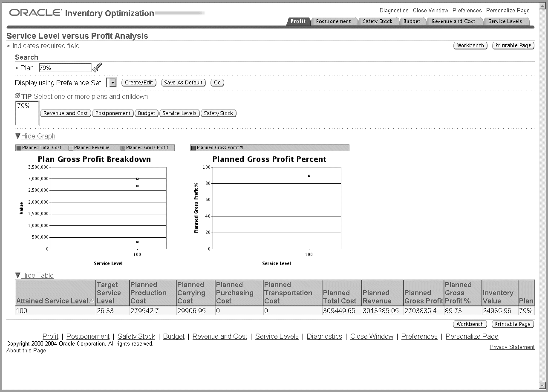The width and height of the screenshot is (548, 392).
Task: Open the Privacy Statement link
Action: click(x=512, y=347)
